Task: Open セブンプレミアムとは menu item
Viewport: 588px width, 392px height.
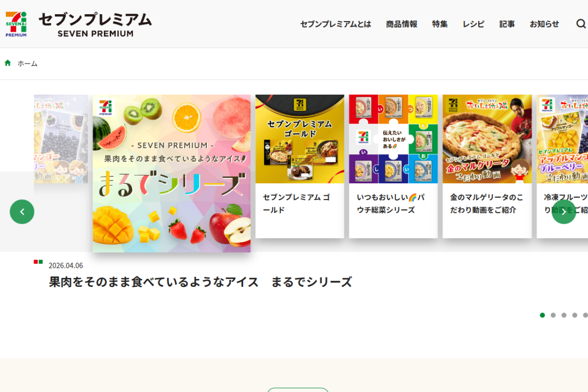Action: [x=336, y=24]
